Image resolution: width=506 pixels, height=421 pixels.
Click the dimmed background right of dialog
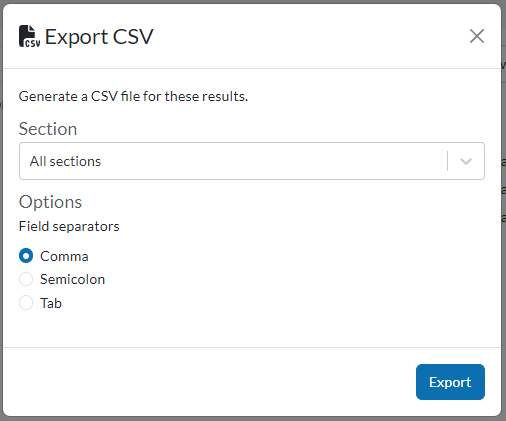[504, 267]
